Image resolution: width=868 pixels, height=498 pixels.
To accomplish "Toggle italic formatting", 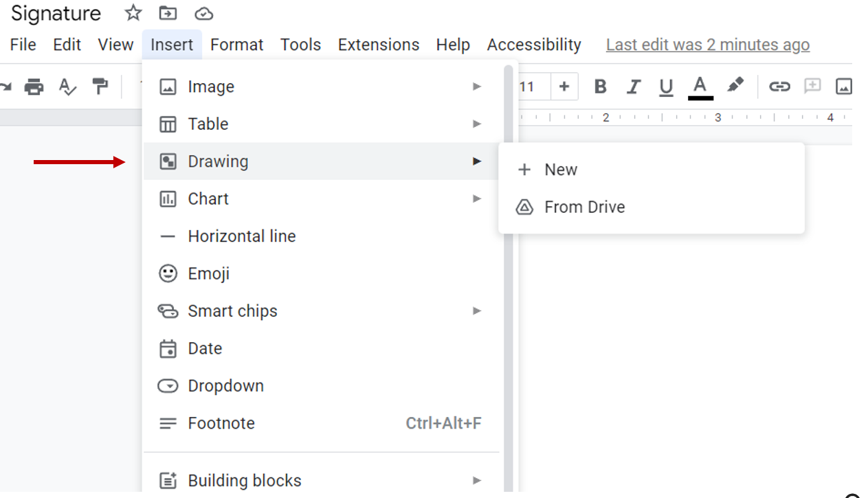I will tap(633, 87).
